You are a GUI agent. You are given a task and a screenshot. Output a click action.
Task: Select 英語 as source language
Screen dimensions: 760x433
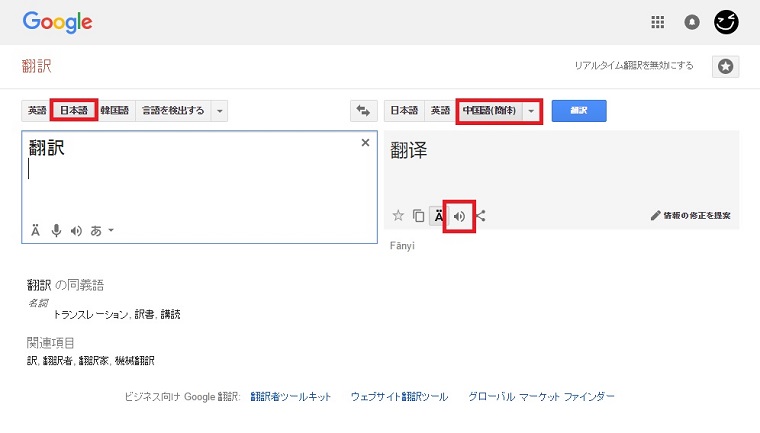tap(37, 111)
